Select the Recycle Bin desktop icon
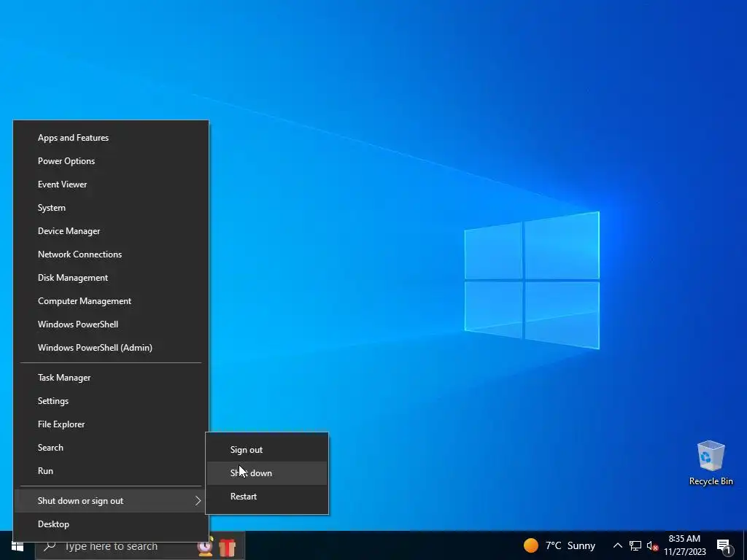This screenshot has height=560, width=747. (711, 463)
